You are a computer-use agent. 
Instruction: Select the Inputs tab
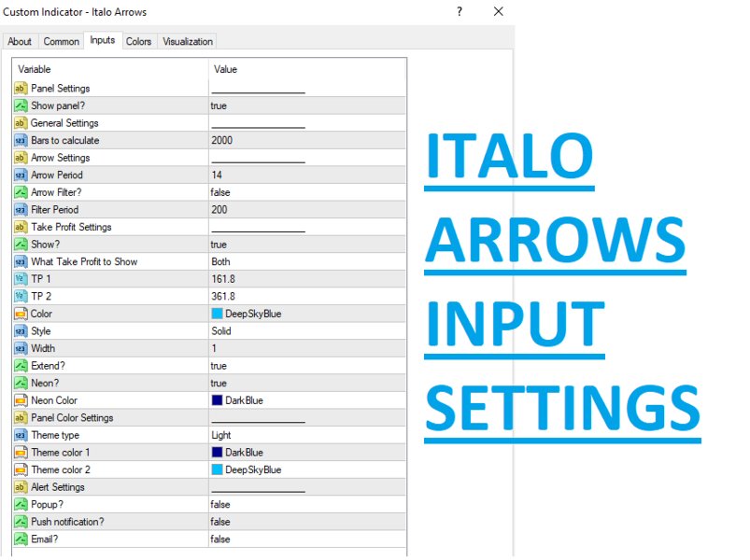point(103,40)
